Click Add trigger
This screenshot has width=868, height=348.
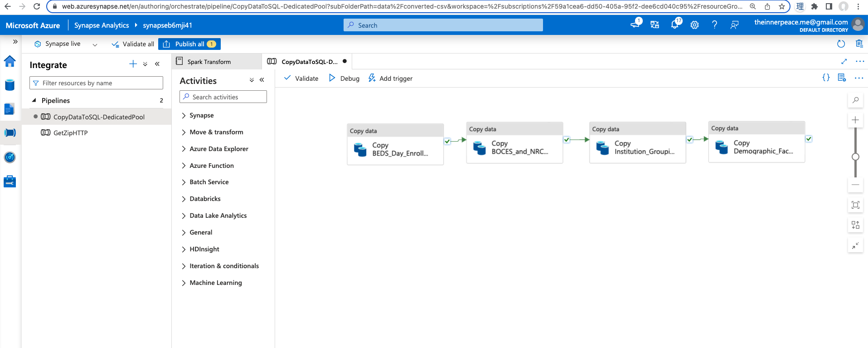(390, 78)
